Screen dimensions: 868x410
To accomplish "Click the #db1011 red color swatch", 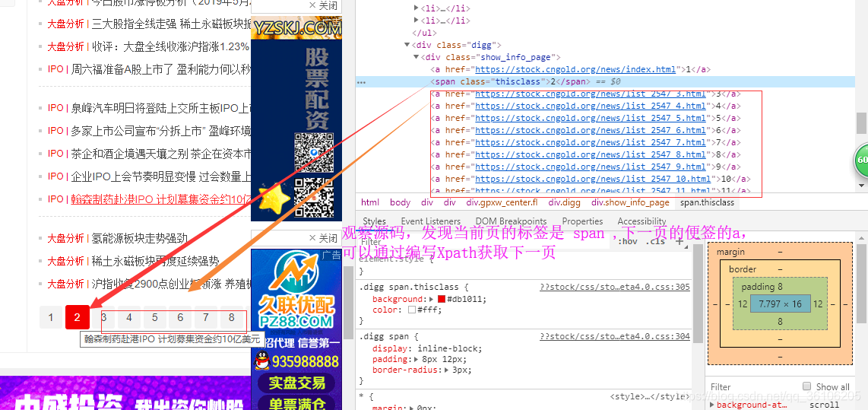I will pyautogui.click(x=441, y=299).
